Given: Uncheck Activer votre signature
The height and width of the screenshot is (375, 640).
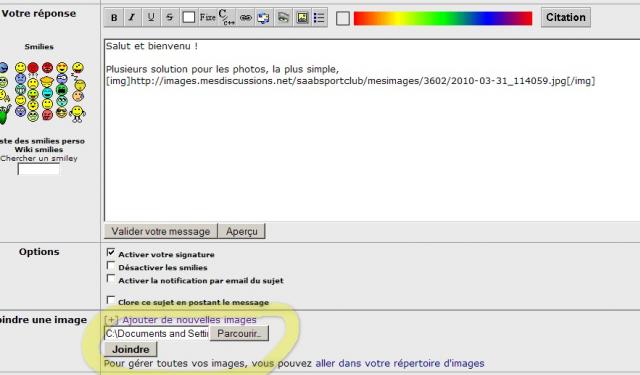Looking at the screenshot, I should (111, 252).
